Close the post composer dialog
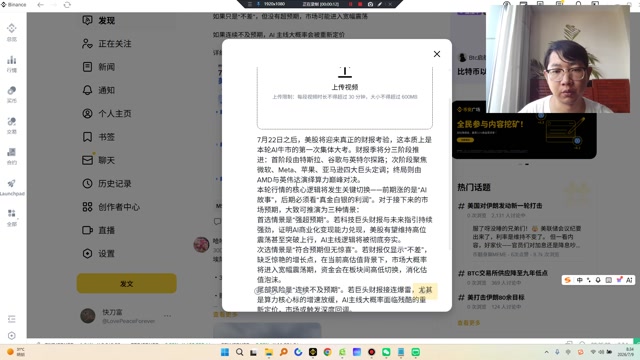The height and width of the screenshot is (360, 640). pos(437,54)
